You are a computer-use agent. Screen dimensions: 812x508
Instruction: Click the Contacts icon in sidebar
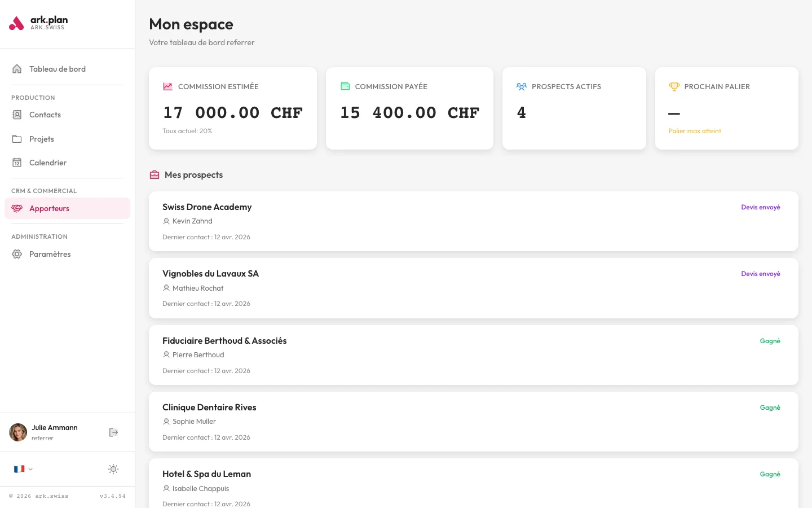coord(17,115)
